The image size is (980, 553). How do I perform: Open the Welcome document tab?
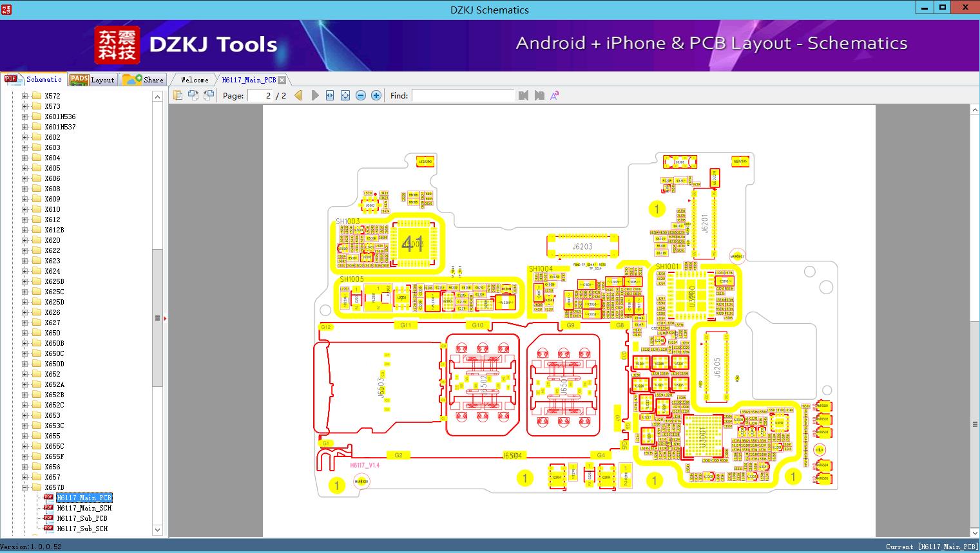[x=195, y=80]
